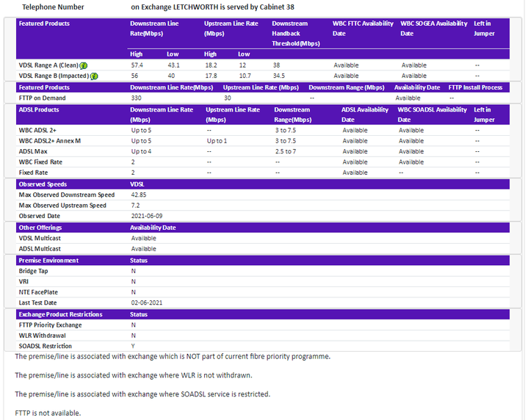528x420 pixels.
Task: Click the Observed Date value 2021-06-09
Action: click(x=148, y=216)
